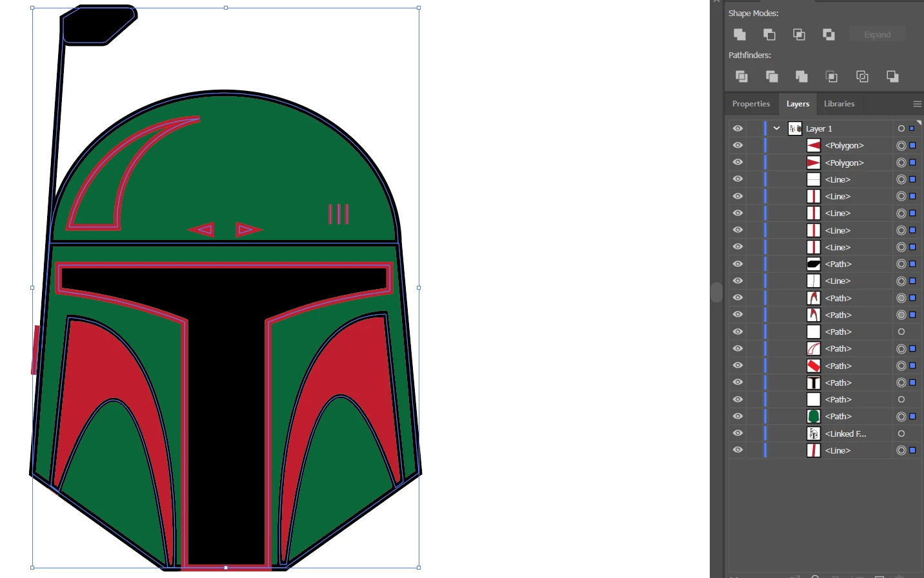This screenshot has height=578, width=924.
Task: Click the black T visor Path thumbnail
Action: point(814,383)
